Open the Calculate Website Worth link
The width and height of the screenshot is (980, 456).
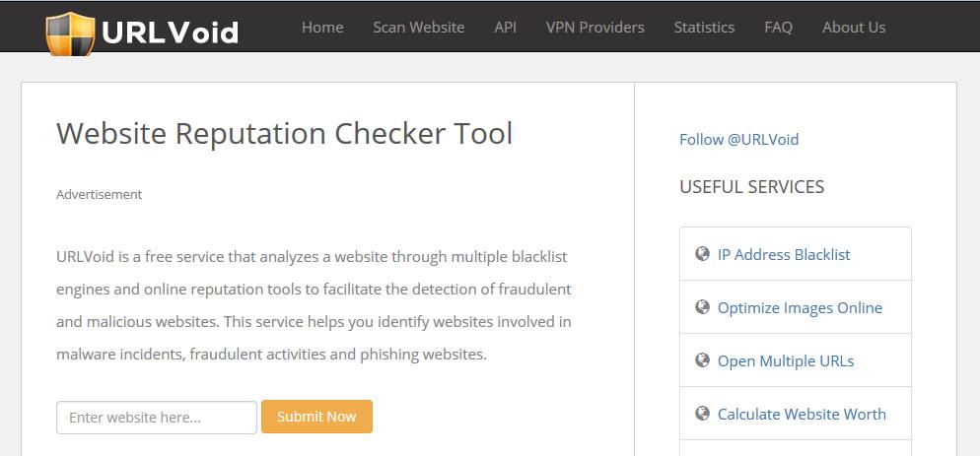coord(802,414)
